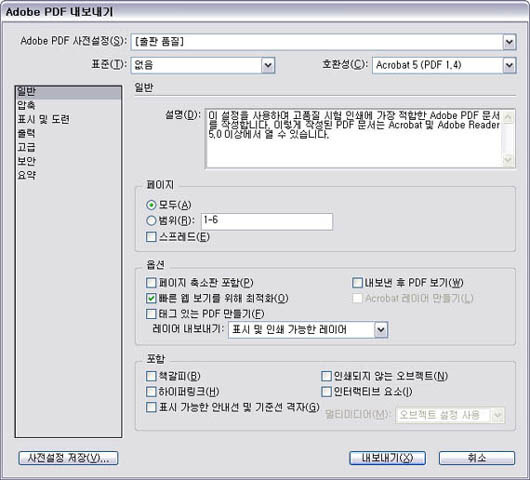Select the 출력 category in list
530x480 pixels.
(x=68, y=133)
